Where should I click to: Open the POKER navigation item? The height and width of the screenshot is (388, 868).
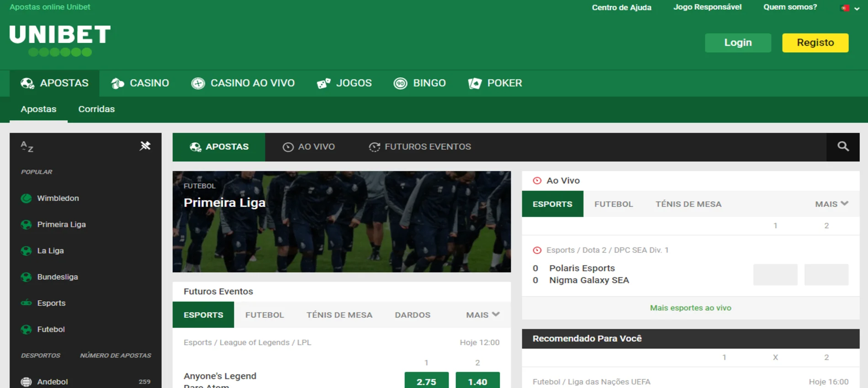(495, 83)
